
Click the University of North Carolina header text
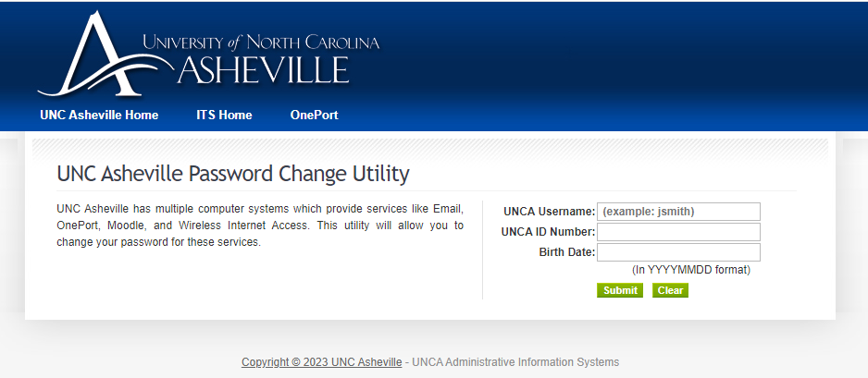coord(261,42)
